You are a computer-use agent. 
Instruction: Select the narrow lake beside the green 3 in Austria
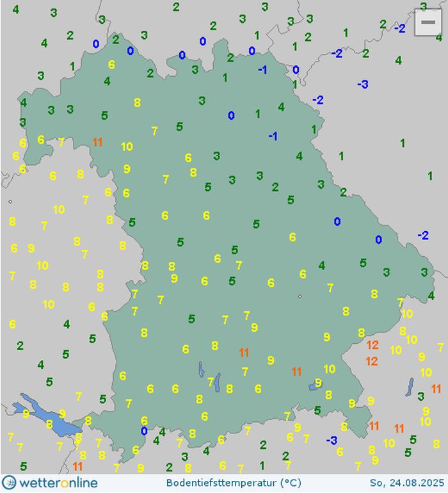[x=410, y=387]
